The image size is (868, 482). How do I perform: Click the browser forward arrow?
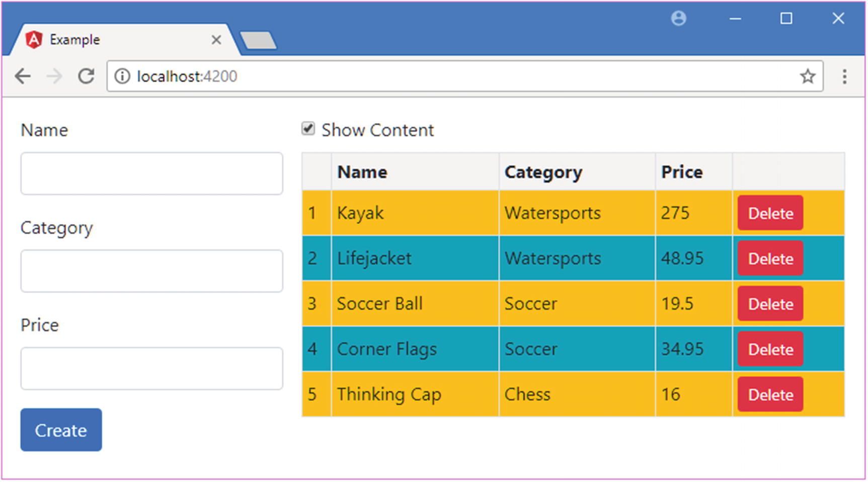(54, 77)
